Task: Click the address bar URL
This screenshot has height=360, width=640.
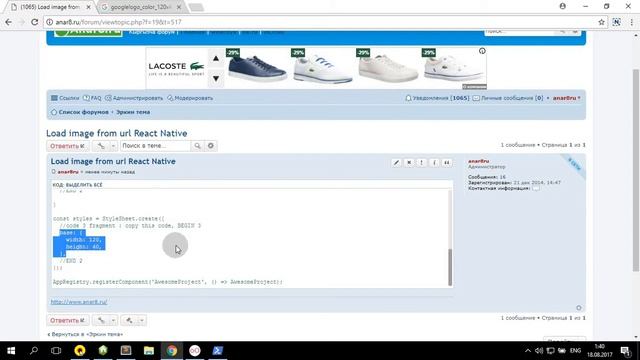Action: click(x=118, y=22)
